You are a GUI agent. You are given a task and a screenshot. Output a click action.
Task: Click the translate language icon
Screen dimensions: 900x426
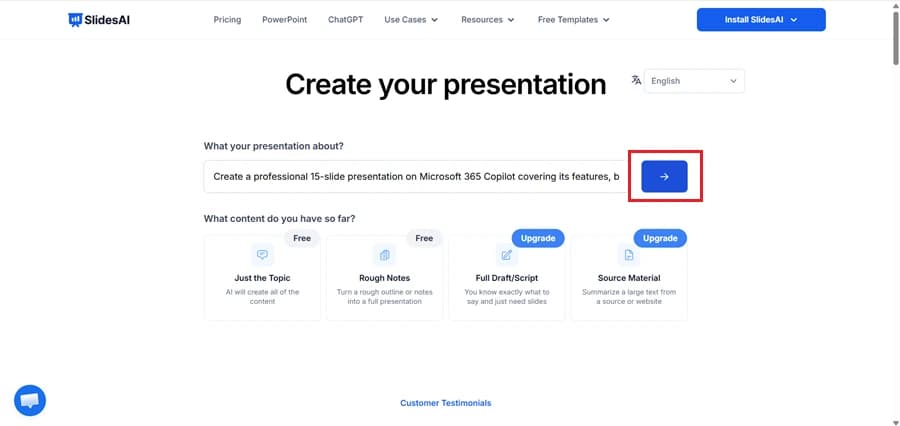click(636, 80)
